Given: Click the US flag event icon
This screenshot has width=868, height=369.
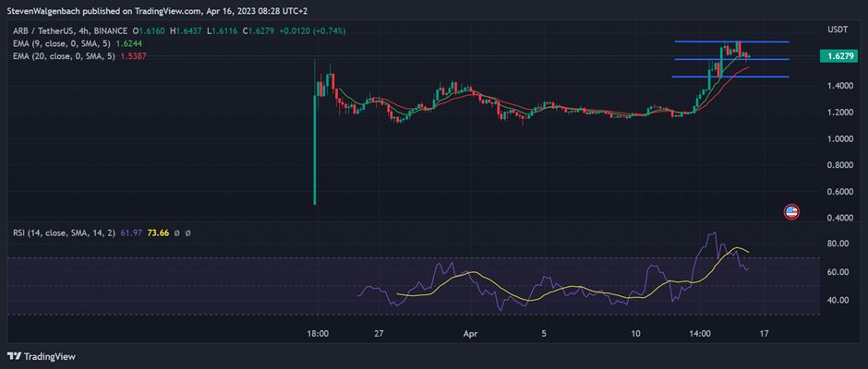Looking at the screenshot, I should (791, 212).
